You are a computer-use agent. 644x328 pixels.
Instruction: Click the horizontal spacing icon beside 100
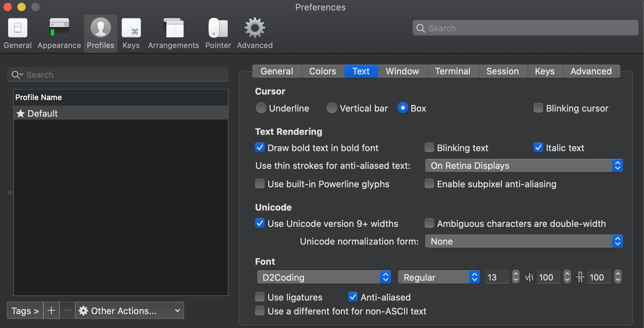tap(529, 277)
